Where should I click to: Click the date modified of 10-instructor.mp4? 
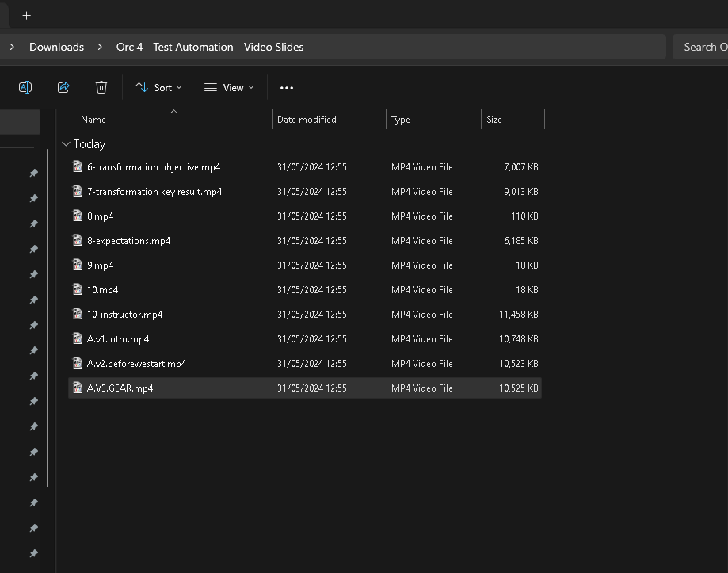click(x=312, y=315)
